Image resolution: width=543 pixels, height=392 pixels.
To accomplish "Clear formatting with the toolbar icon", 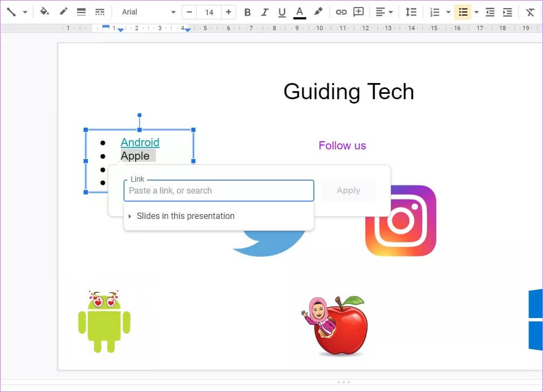I will tap(530, 12).
